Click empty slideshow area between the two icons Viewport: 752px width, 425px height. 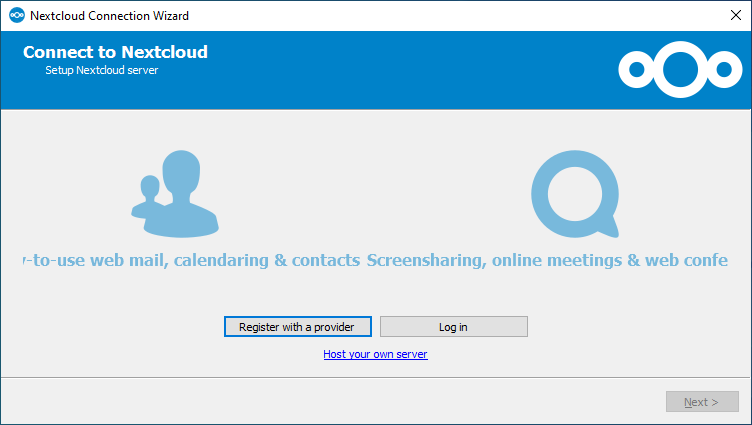(375, 194)
